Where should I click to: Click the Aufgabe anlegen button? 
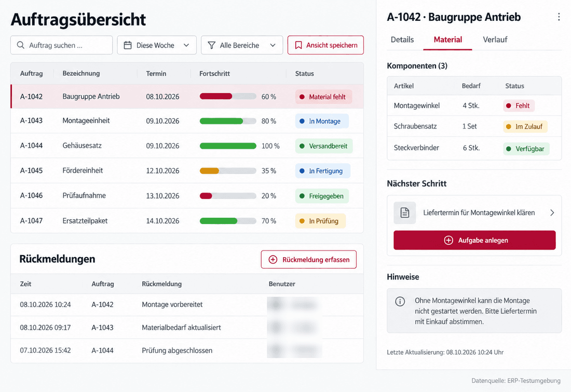(x=474, y=240)
